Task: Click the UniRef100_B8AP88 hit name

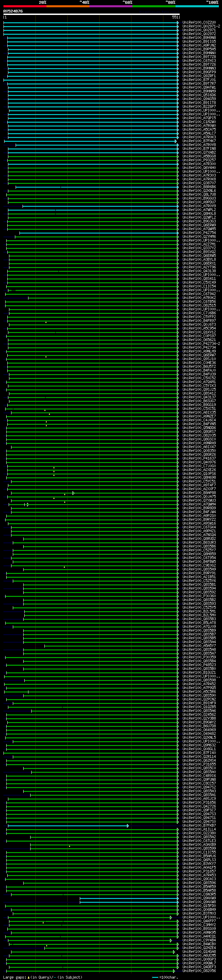Action: pos(199,493)
